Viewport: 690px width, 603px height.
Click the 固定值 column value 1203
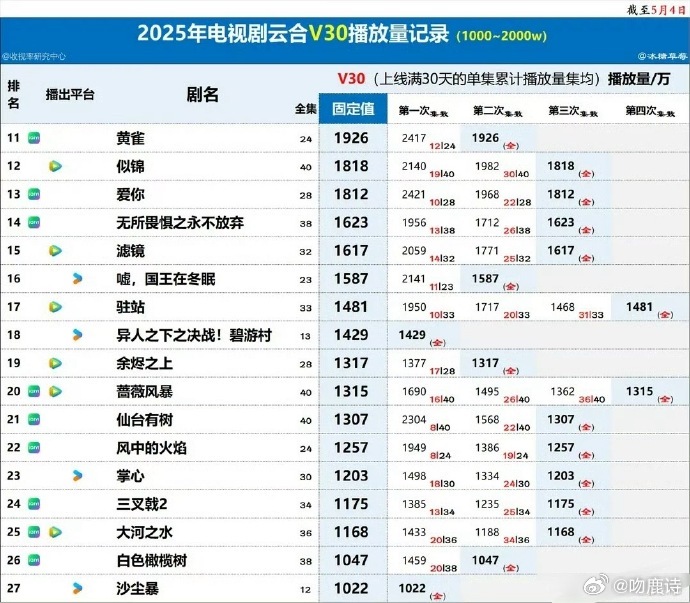pyautogui.click(x=351, y=476)
